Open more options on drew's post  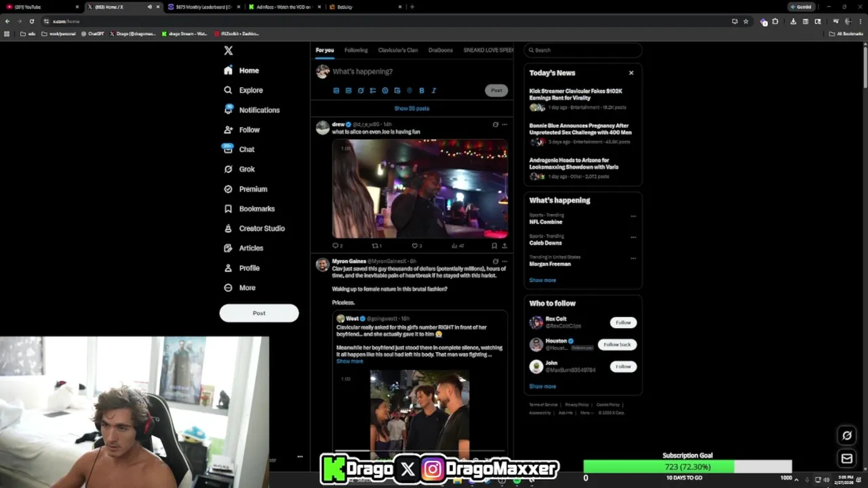tap(505, 125)
